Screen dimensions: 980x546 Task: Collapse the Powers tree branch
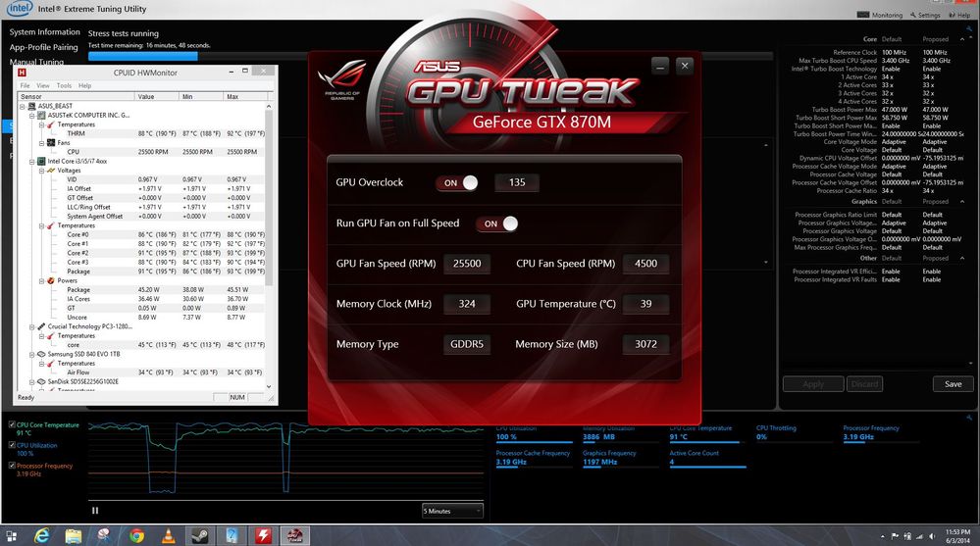tap(41, 280)
